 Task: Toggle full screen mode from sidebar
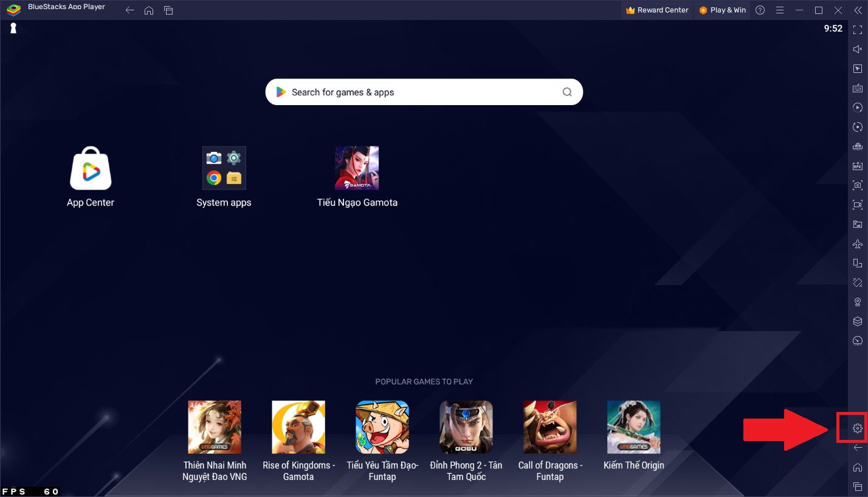pos(857,29)
